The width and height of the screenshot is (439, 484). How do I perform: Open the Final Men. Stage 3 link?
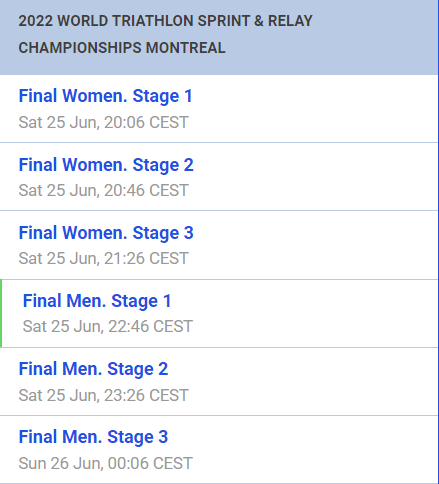click(93, 437)
